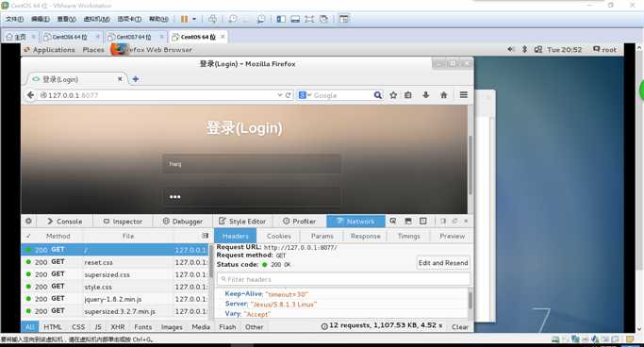Open the Firefox hamburger menu

click(464, 95)
